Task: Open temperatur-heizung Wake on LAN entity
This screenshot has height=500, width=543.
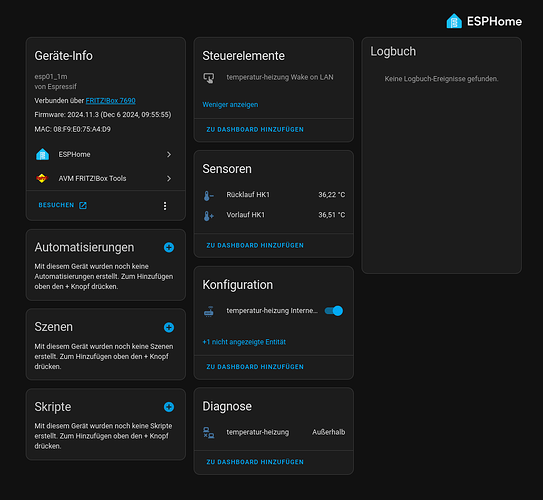Action: coord(280,77)
